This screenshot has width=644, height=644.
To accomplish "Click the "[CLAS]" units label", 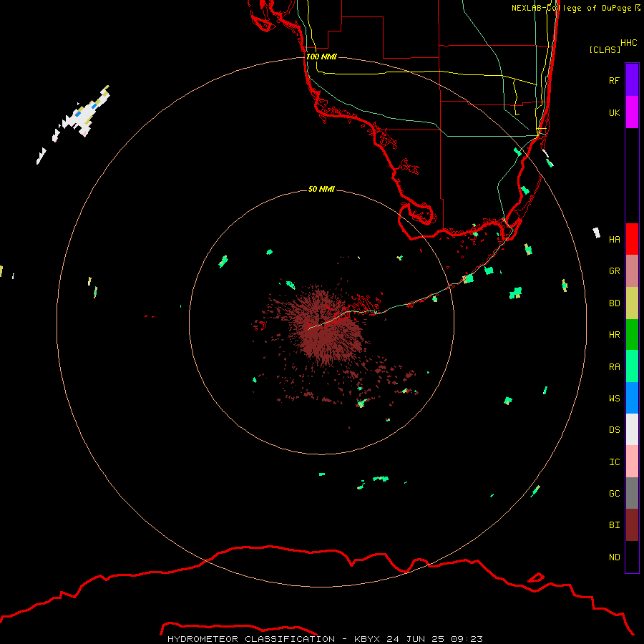I will pos(605,49).
